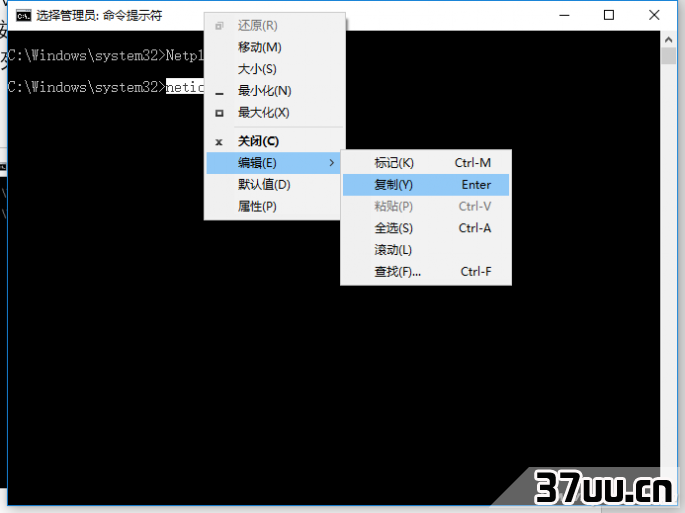Select Restore (还原) in the system menu
685x513 pixels.
coord(275,25)
